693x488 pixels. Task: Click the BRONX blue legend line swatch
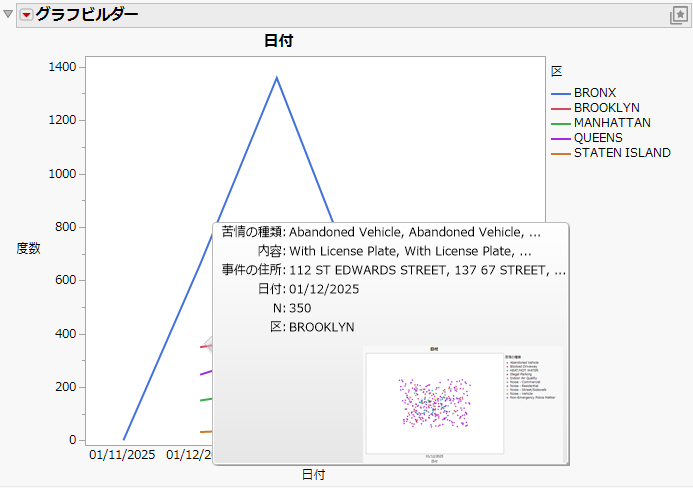[x=561, y=94]
